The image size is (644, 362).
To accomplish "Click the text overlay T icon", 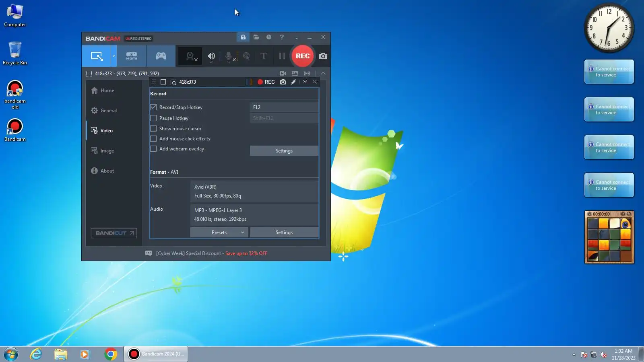I will (x=264, y=56).
